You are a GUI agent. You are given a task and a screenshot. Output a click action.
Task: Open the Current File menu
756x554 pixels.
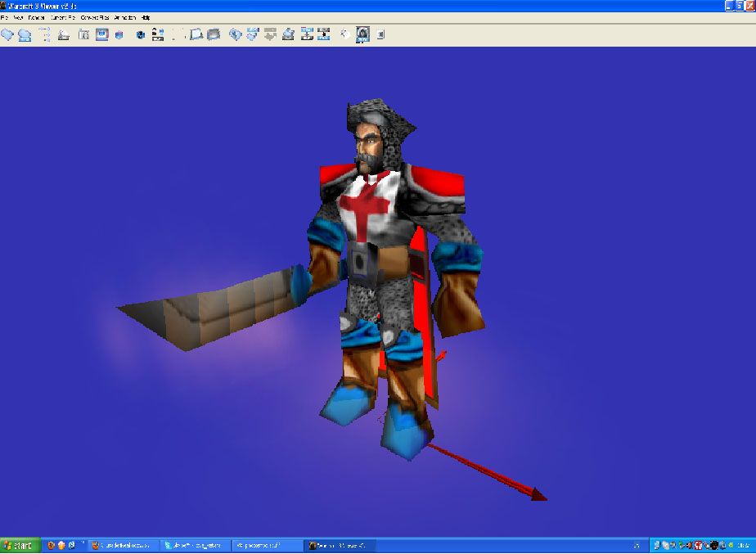[x=63, y=18]
